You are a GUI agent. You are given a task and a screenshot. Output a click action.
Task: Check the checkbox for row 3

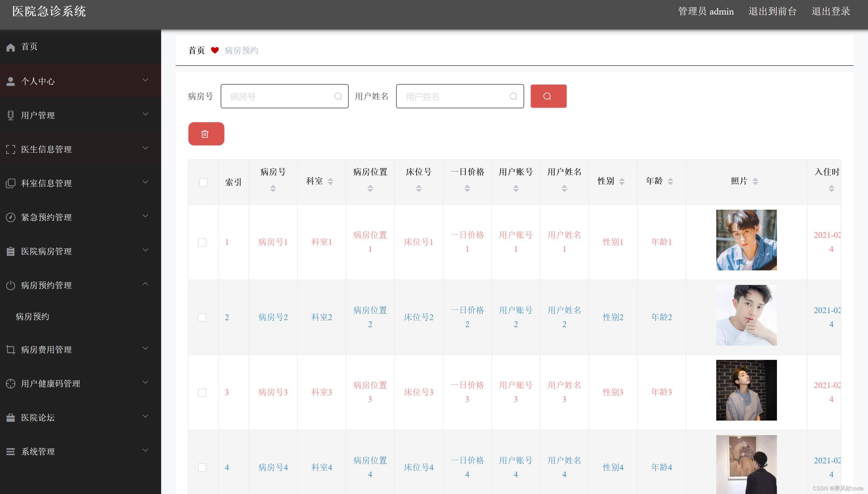pos(202,393)
